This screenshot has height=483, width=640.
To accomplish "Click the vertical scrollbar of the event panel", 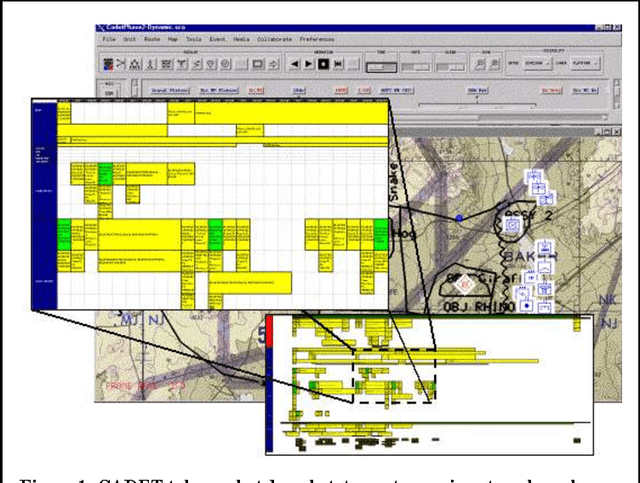I will [x=617, y=95].
